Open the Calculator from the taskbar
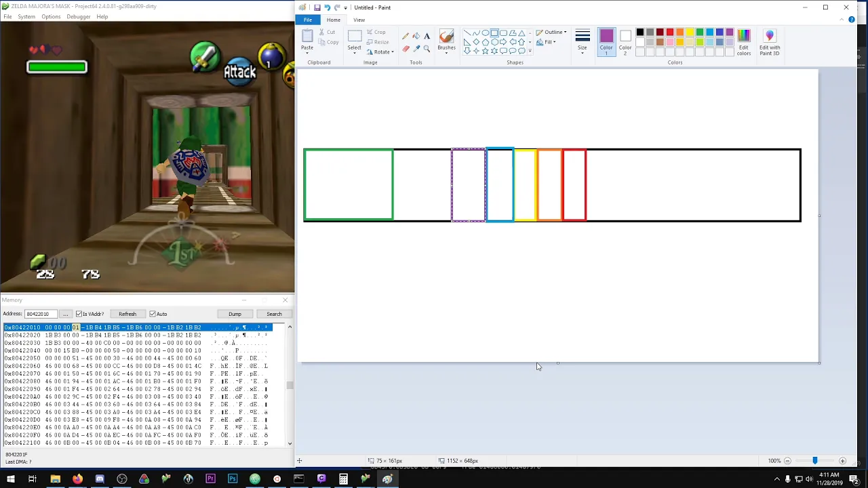 (343, 479)
